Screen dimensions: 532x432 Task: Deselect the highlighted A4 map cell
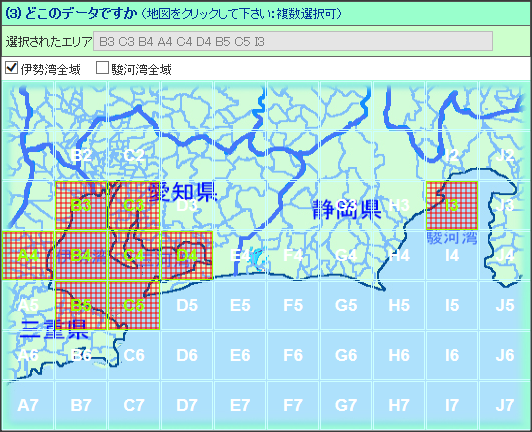(28, 255)
